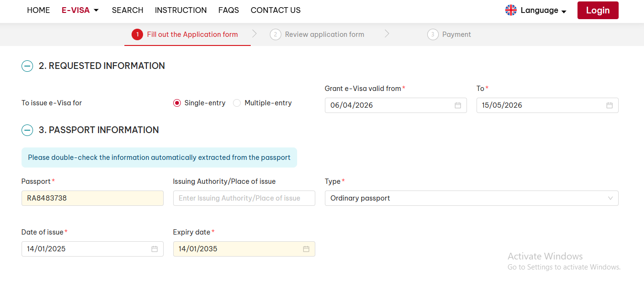Open calendar icon in Expiry date field
Screen dimensions: 644x281
click(x=306, y=249)
